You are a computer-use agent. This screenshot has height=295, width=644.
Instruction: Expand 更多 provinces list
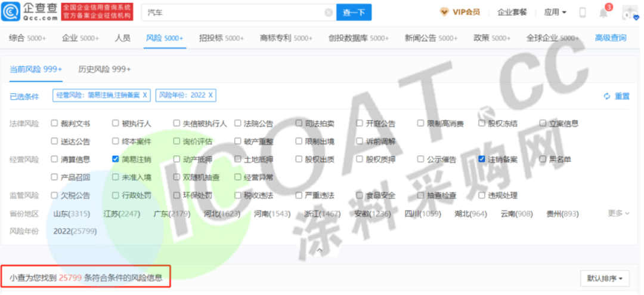(x=618, y=213)
